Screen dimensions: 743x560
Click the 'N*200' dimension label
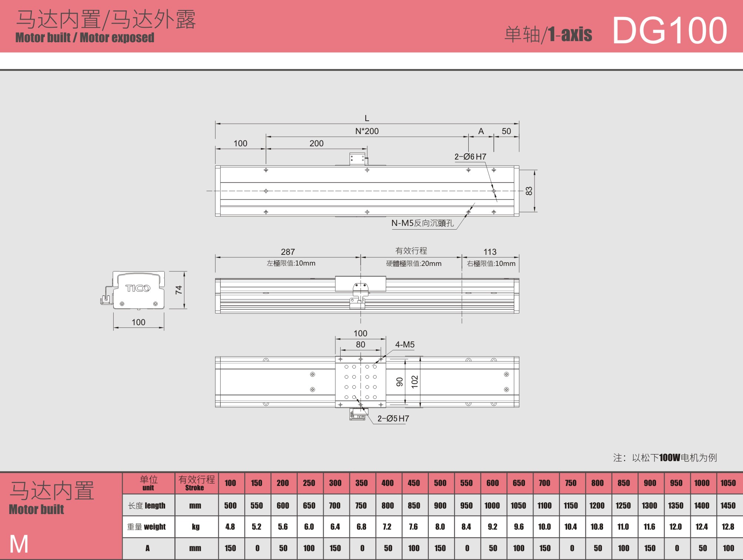tap(367, 131)
